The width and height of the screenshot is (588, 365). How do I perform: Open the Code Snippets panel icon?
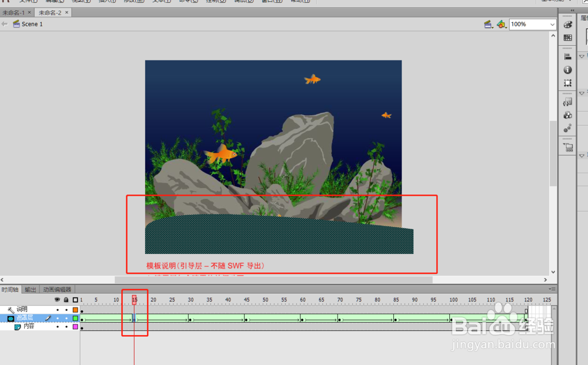(568, 102)
